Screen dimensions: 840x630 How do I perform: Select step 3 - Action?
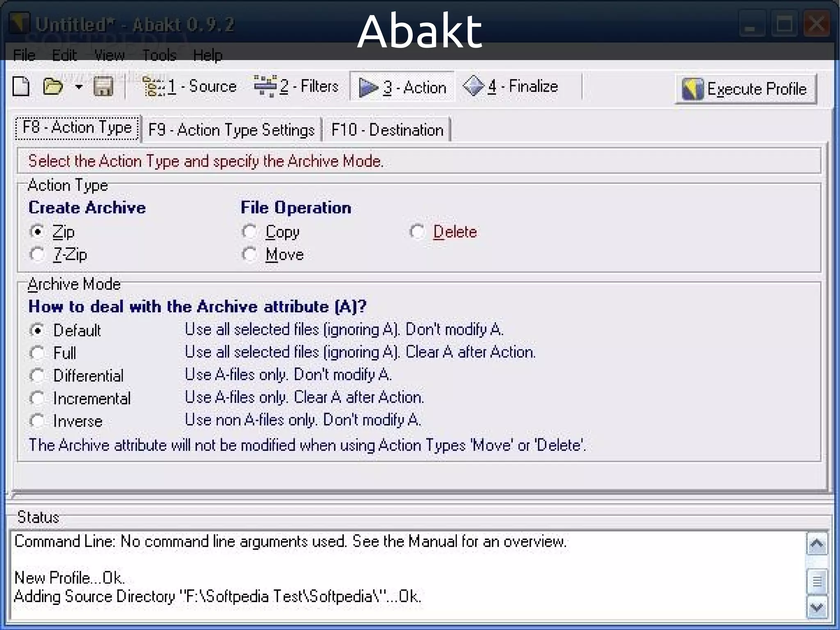click(402, 87)
